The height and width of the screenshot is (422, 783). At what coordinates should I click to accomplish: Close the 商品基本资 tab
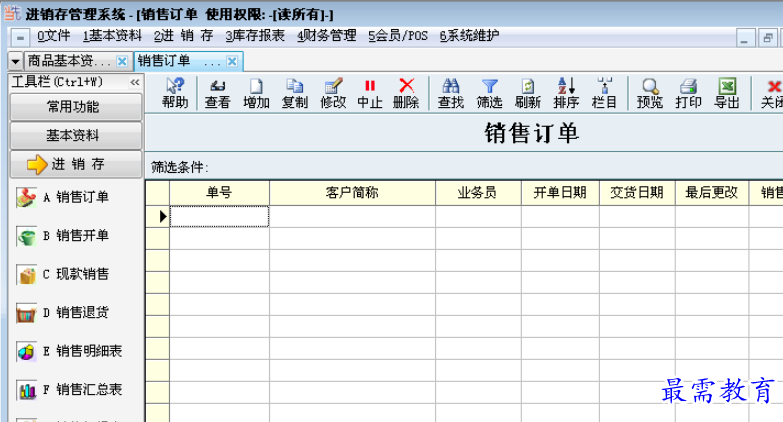pos(122,61)
